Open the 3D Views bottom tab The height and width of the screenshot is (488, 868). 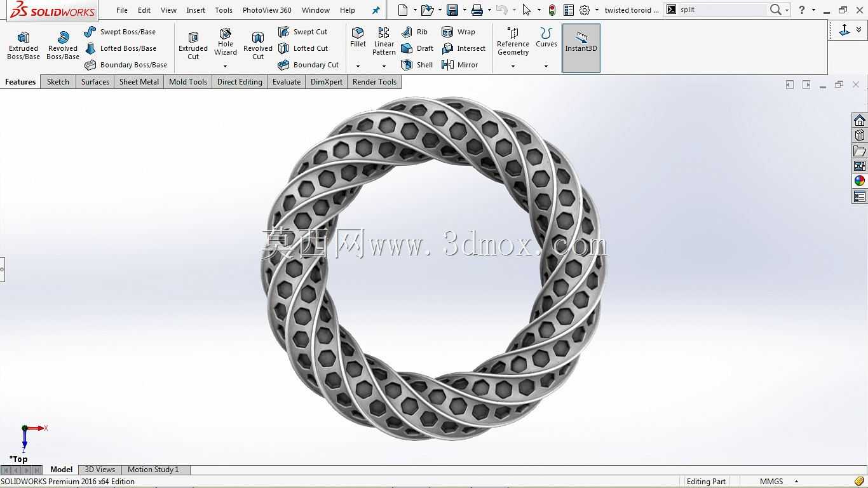[x=100, y=470]
